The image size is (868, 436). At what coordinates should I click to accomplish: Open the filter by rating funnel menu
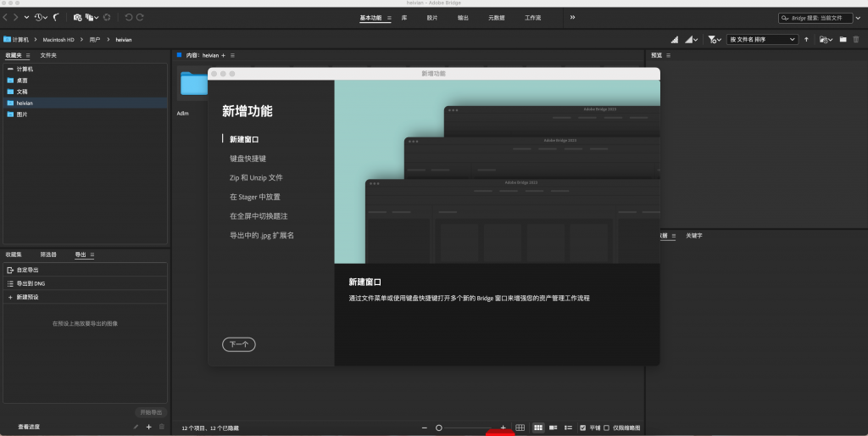(715, 39)
